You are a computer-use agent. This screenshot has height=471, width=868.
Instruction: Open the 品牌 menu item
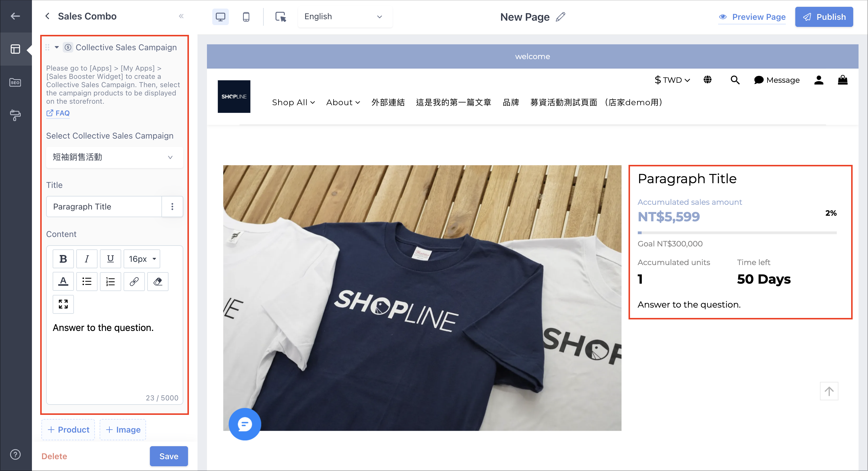point(511,102)
